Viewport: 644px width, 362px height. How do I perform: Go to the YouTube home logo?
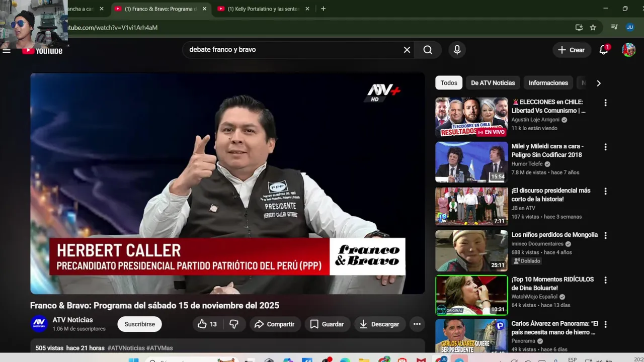(x=43, y=50)
